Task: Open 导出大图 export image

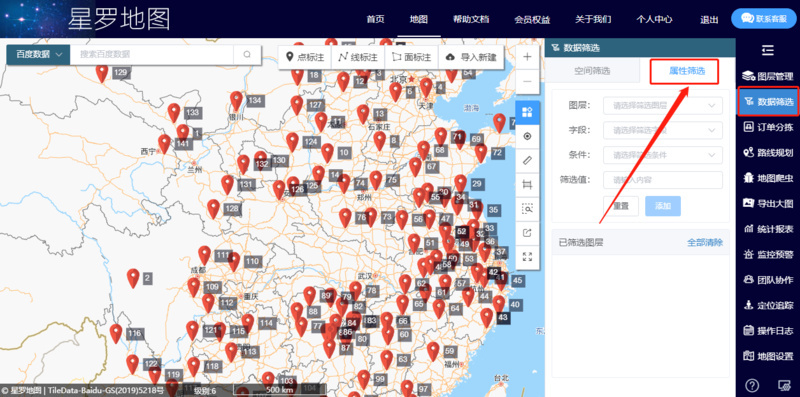Action: pos(768,204)
